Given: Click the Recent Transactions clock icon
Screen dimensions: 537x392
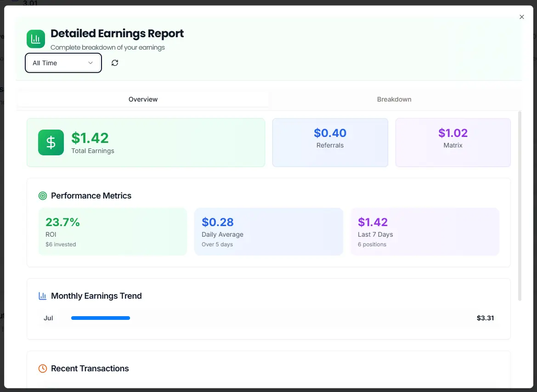Looking at the screenshot, I should [x=42, y=369].
